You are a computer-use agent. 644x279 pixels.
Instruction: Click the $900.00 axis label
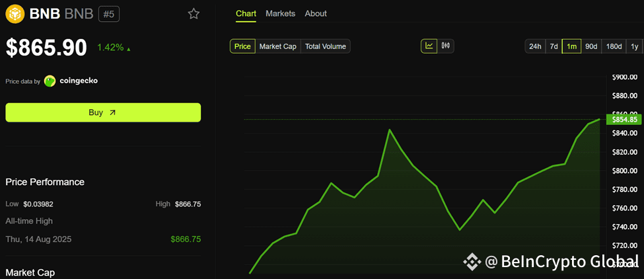pyautogui.click(x=624, y=77)
